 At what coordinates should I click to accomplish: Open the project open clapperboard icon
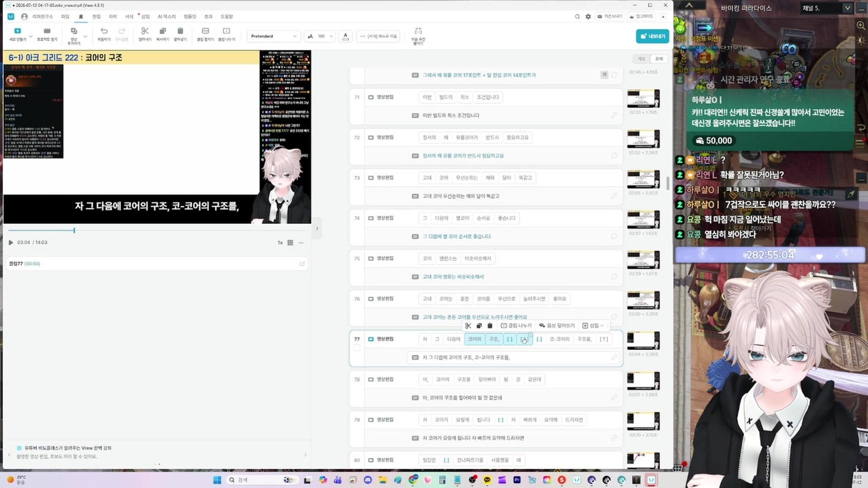point(47,31)
